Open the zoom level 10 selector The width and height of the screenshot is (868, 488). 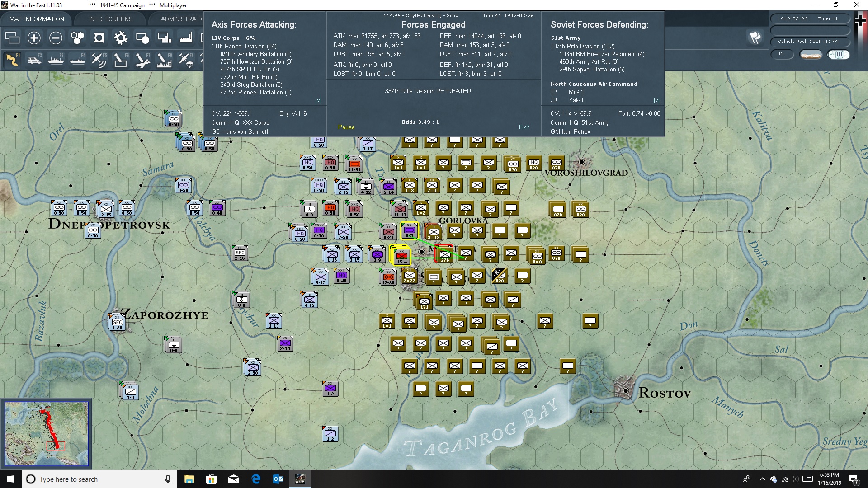coord(839,54)
